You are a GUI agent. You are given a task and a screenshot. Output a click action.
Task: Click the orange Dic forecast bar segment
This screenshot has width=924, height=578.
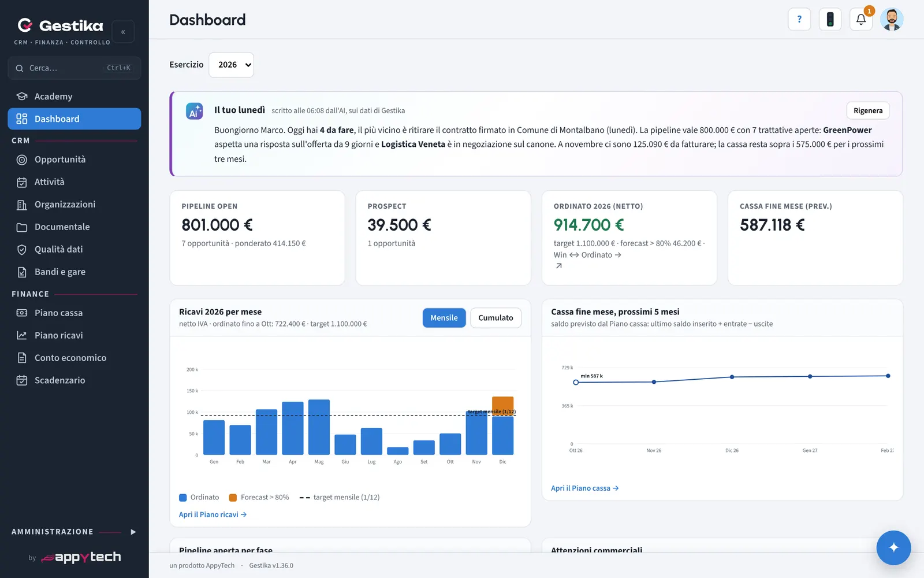click(x=502, y=406)
